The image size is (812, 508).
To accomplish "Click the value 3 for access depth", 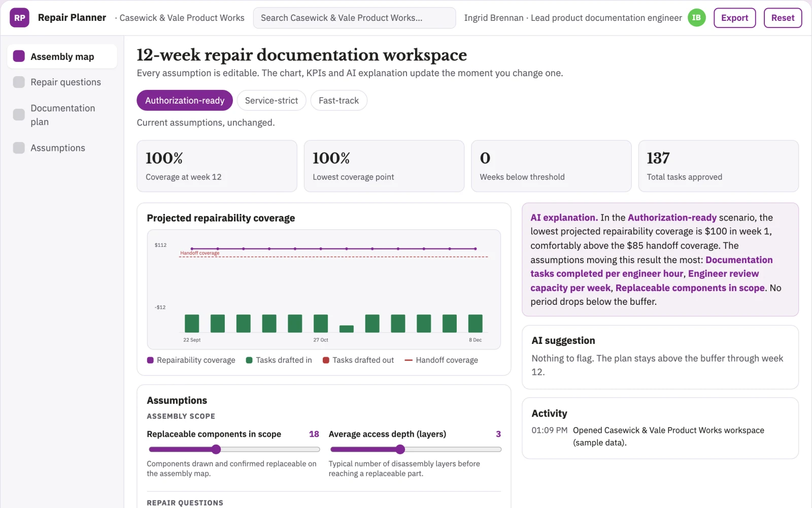I will 498,434.
